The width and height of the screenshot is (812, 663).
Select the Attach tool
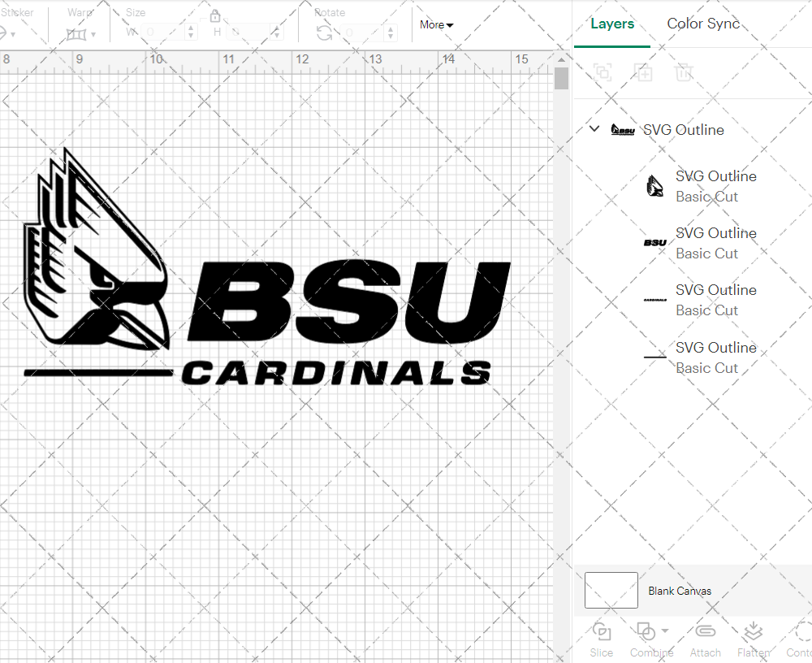705,639
